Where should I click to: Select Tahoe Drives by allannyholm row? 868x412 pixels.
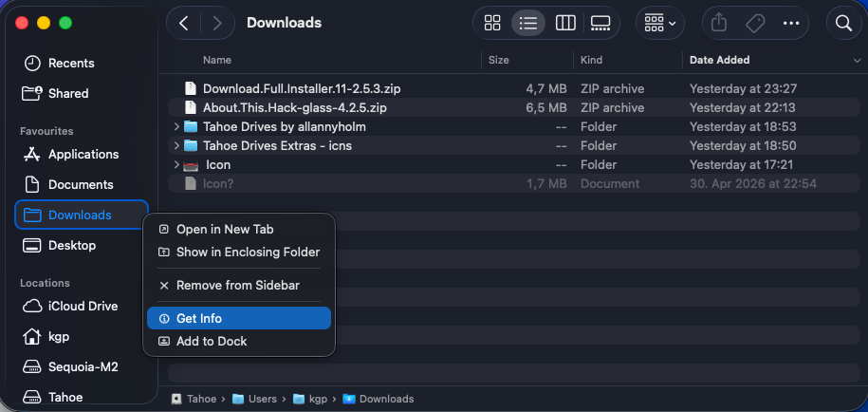click(514, 127)
